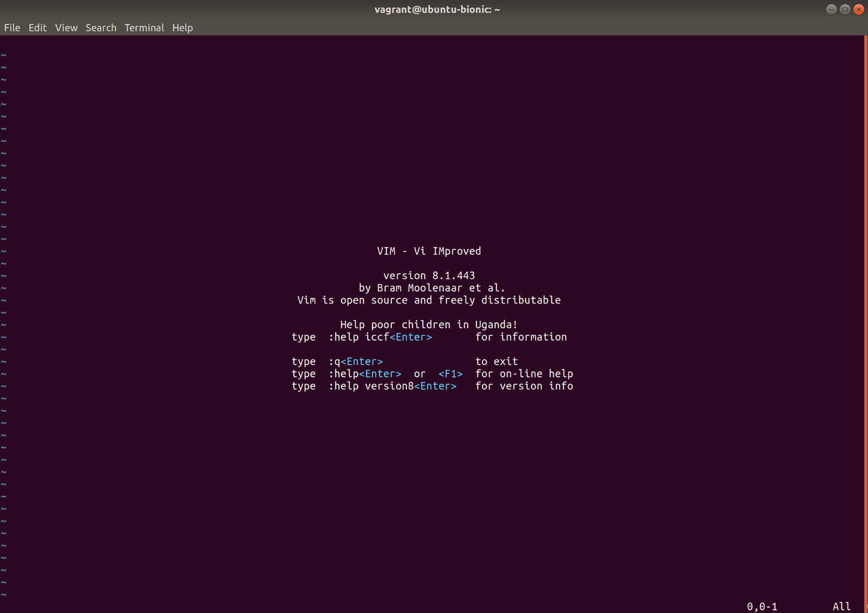Click the cursor position indicator 0,0-1

pos(762,606)
